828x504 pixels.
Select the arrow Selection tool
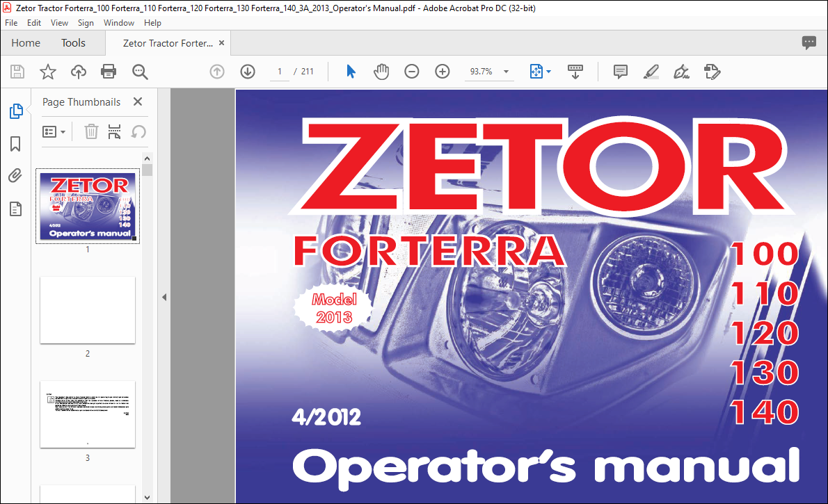click(351, 71)
